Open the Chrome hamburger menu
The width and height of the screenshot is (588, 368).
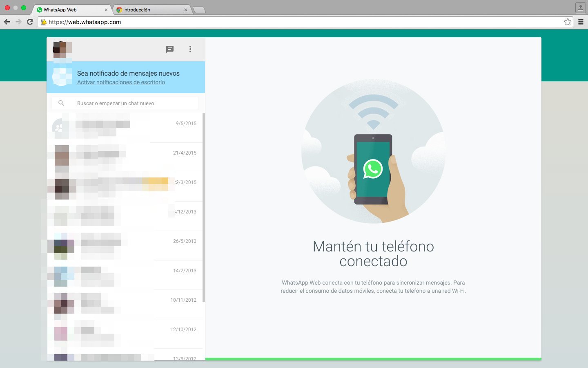click(x=581, y=22)
